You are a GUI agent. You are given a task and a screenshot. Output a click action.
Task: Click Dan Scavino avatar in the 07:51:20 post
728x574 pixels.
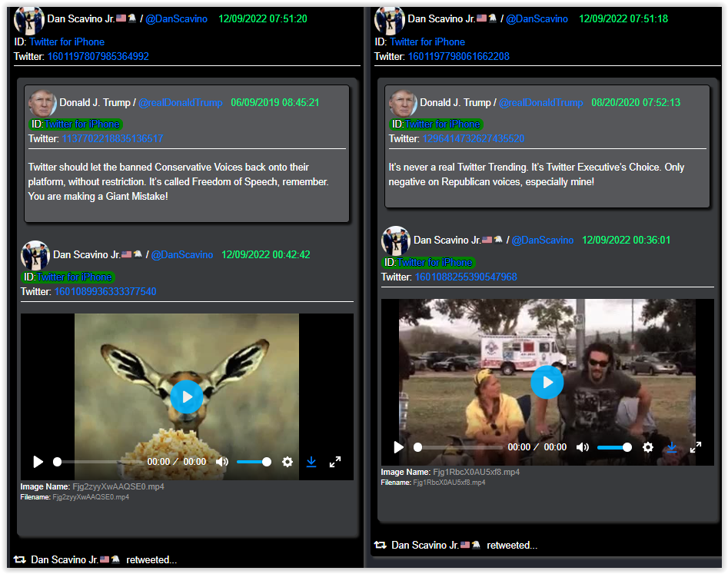(x=28, y=20)
